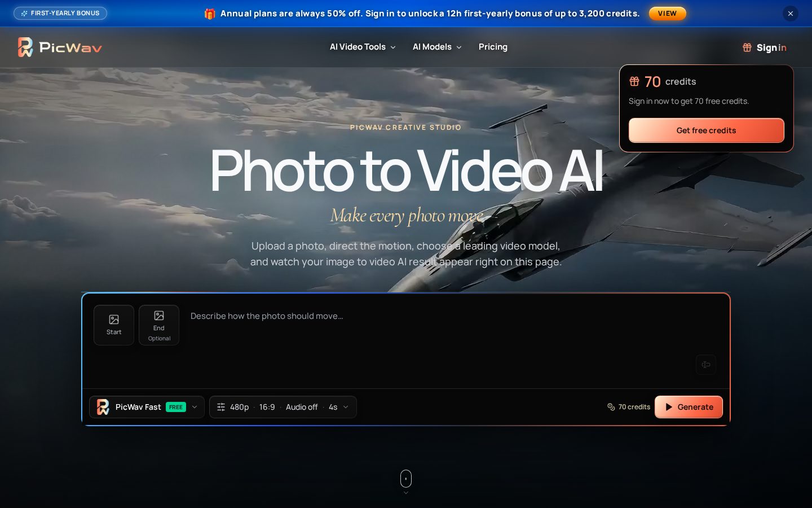Click the FREE badge on model selector
The width and height of the screenshot is (812, 508).
pos(176,407)
